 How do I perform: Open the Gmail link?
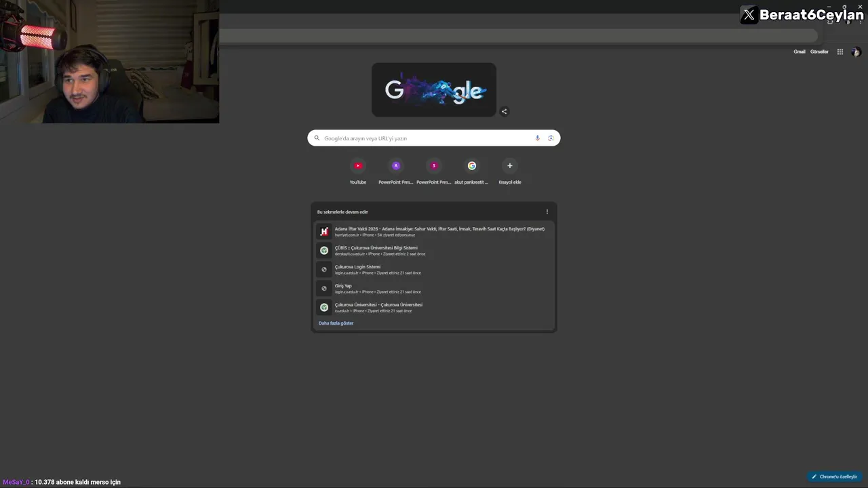(x=800, y=52)
